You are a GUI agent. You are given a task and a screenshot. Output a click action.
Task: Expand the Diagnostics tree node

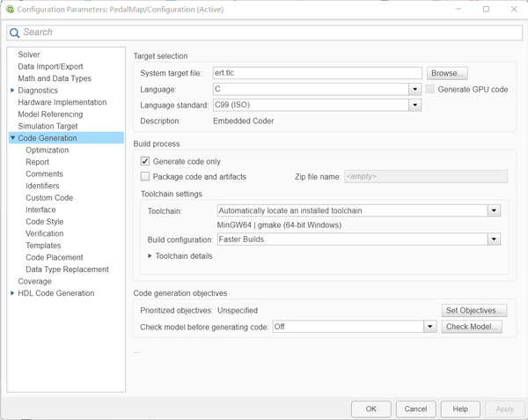coord(12,90)
